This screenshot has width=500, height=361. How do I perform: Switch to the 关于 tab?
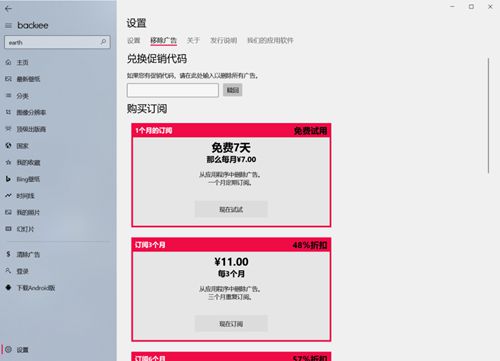pyautogui.click(x=193, y=41)
